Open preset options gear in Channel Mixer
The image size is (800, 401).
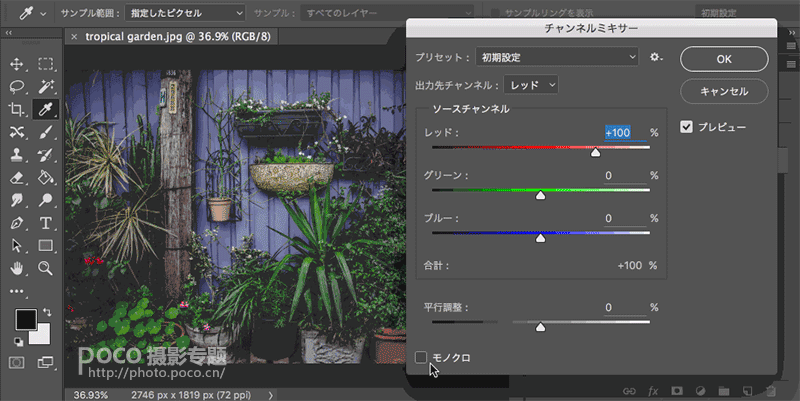pos(656,57)
